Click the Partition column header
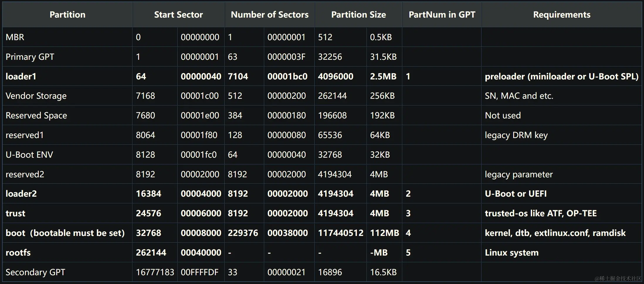 (67, 15)
